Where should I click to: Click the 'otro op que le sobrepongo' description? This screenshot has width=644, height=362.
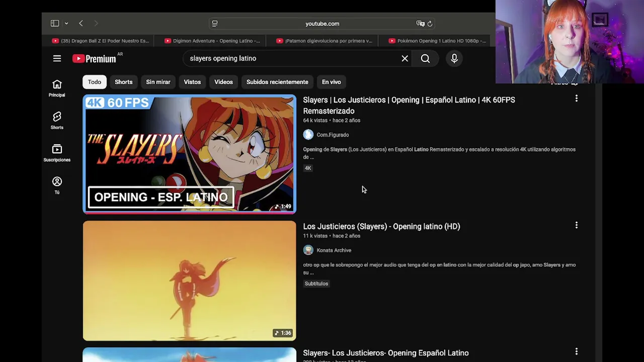coord(439,268)
